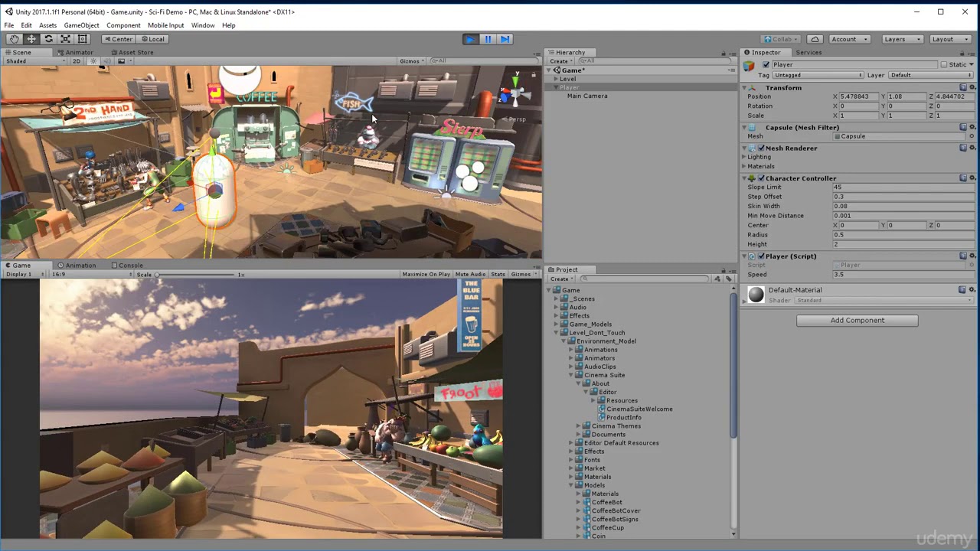The image size is (980, 551).
Task: Open the Collab button
Action: (x=781, y=39)
